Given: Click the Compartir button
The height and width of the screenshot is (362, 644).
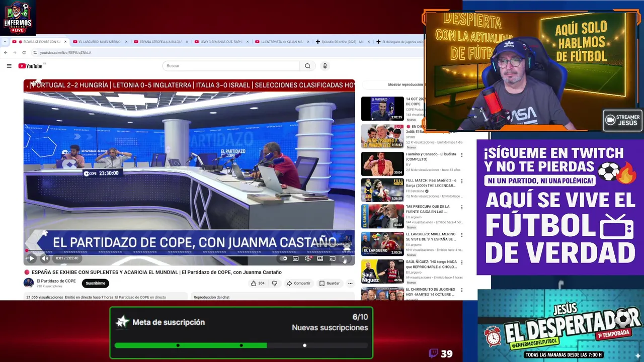Looking at the screenshot, I should coord(298,283).
